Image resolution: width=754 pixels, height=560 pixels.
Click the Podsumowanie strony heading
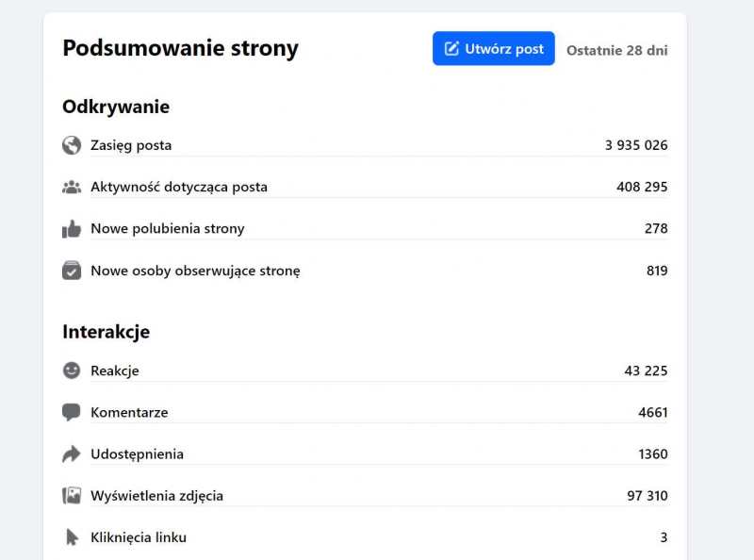point(180,48)
